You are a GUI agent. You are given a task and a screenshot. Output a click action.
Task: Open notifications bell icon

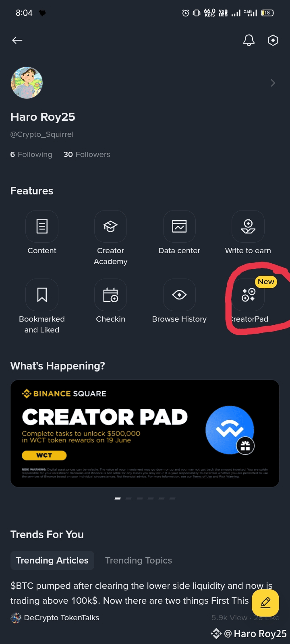tap(249, 40)
